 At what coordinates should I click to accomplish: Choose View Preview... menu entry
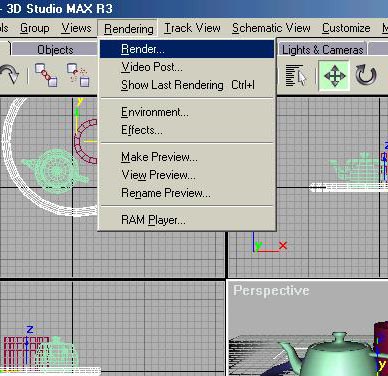click(187, 175)
